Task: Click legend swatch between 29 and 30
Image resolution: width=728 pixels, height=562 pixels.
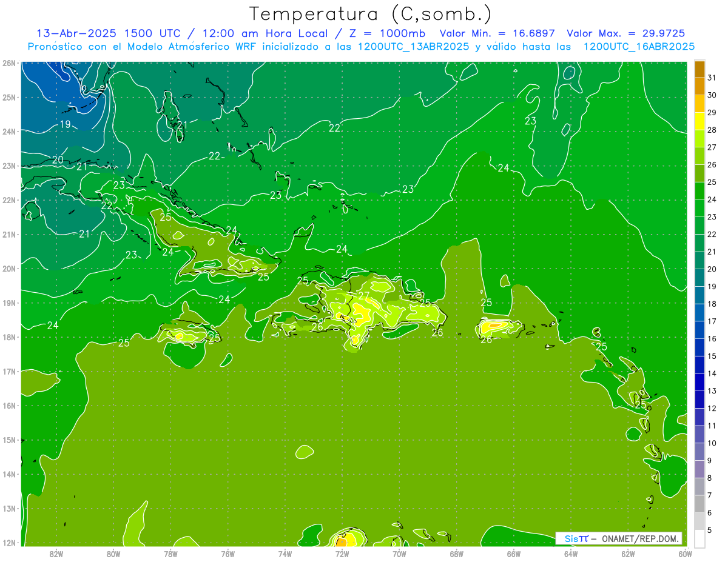Action: (x=699, y=104)
